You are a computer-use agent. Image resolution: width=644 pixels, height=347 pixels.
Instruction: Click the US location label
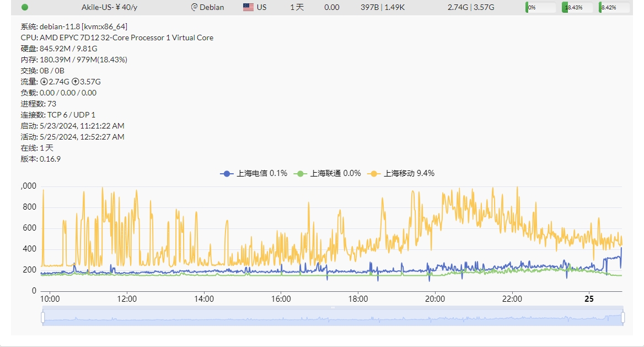pos(261,7)
